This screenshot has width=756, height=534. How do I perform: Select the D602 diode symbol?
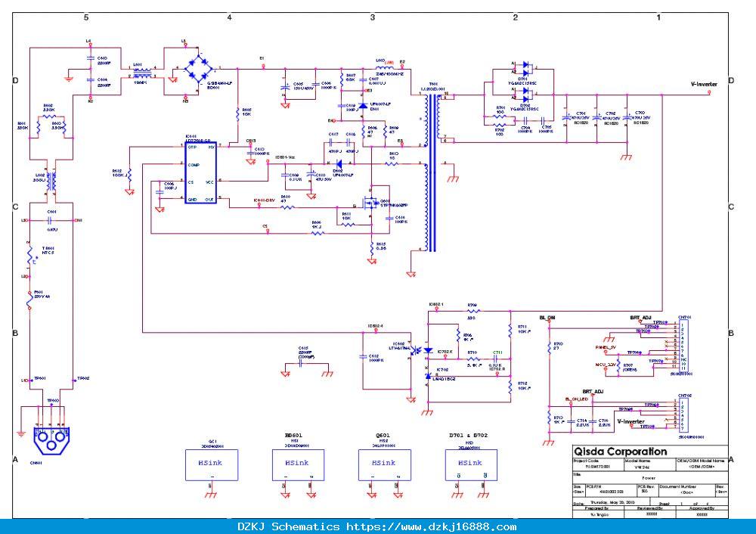point(339,163)
